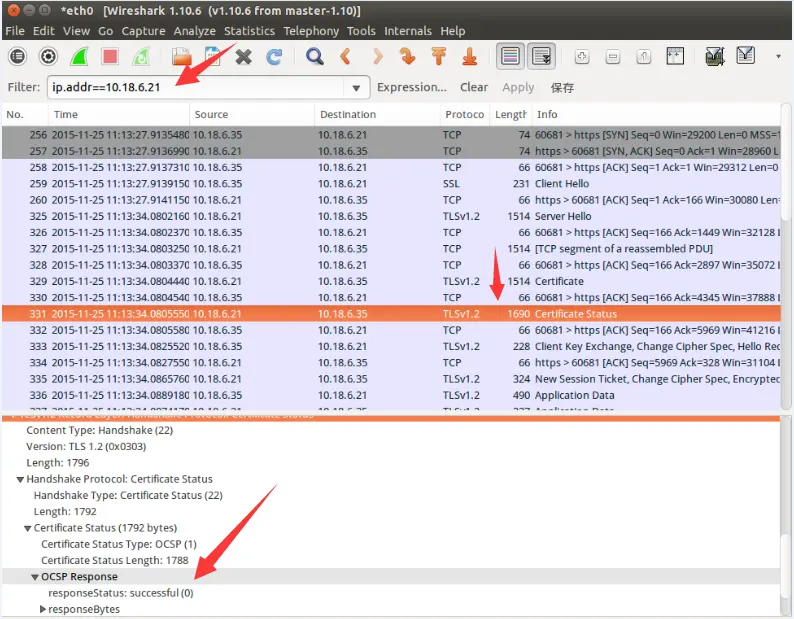This screenshot has height=619, width=794.
Task: Open capture options gear icon
Action: click(49, 56)
